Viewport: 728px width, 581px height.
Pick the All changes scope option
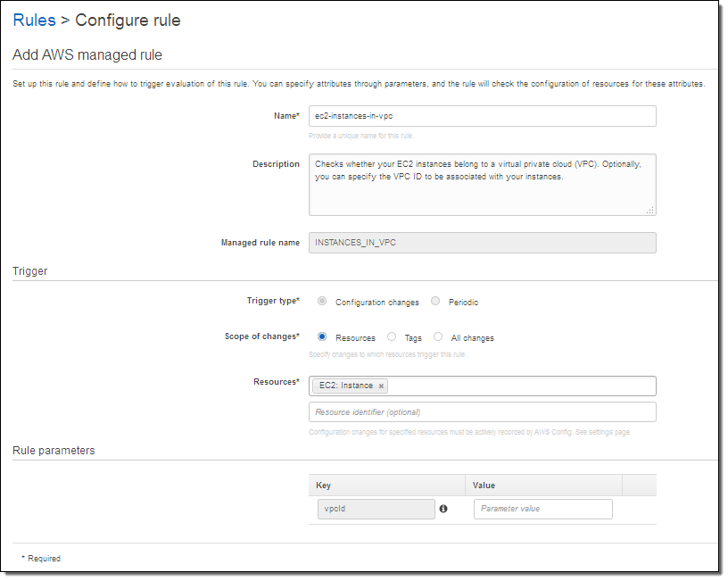438,337
